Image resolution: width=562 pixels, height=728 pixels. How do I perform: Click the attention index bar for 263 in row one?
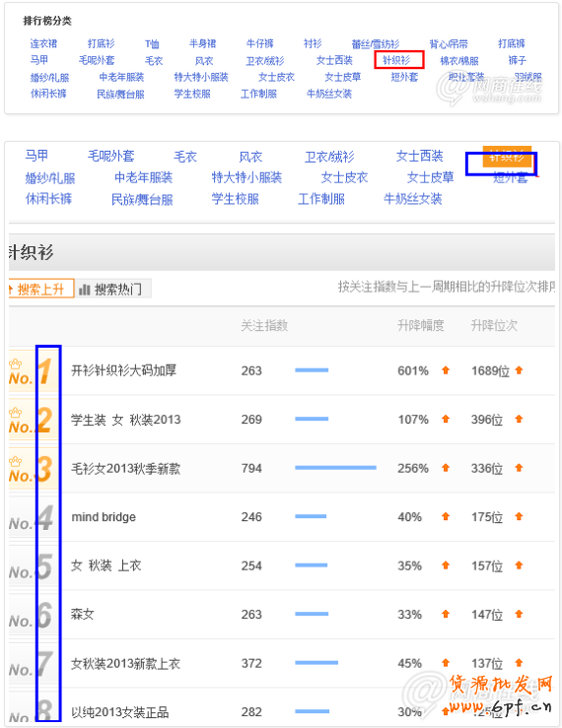(312, 370)
